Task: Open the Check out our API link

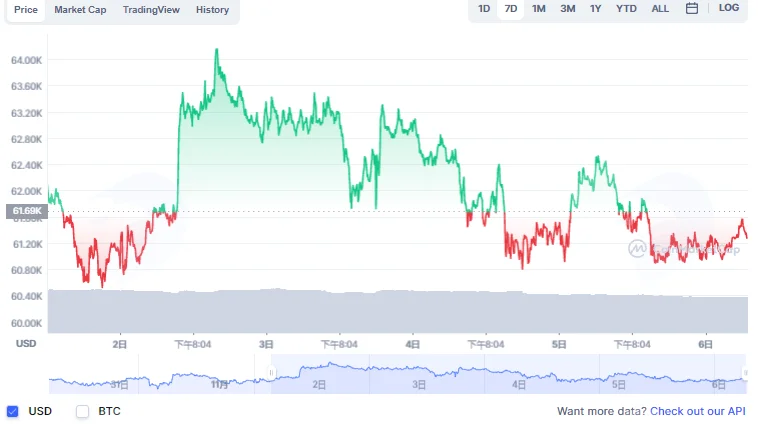Action: pos(698,411)
